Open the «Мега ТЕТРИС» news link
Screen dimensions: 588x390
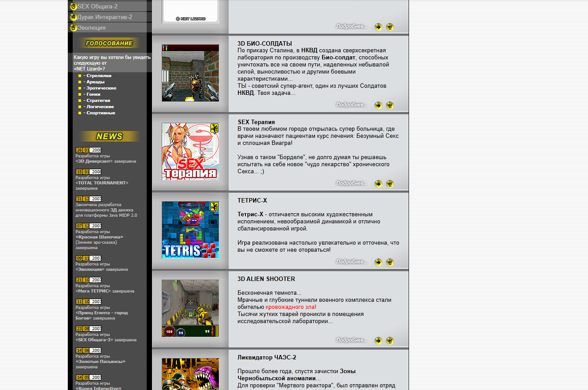tap(93, 291)
